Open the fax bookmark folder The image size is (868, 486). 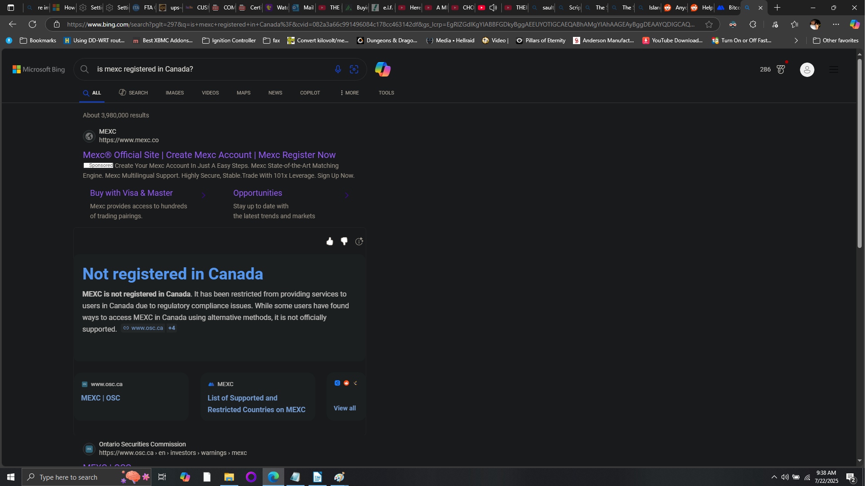tap(272, 40)
